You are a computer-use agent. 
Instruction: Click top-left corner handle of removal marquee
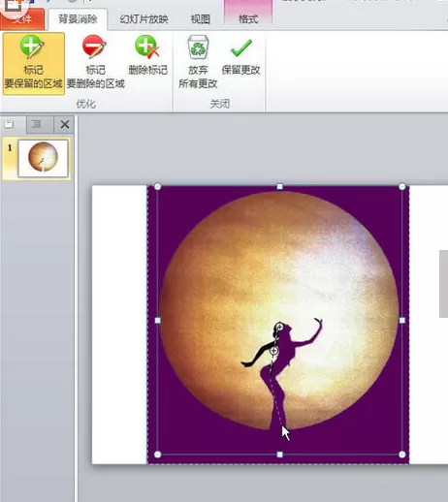click(x=158, y=186)
